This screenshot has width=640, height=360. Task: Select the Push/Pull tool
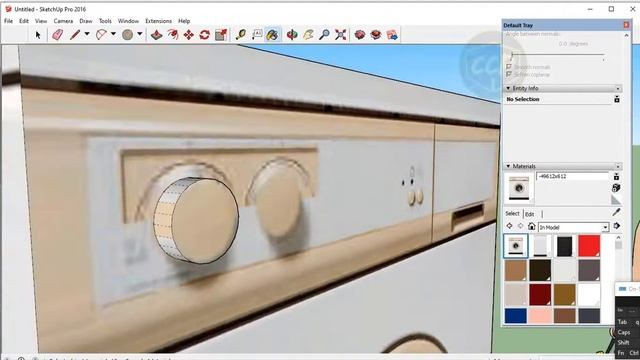tap(156, 35)
